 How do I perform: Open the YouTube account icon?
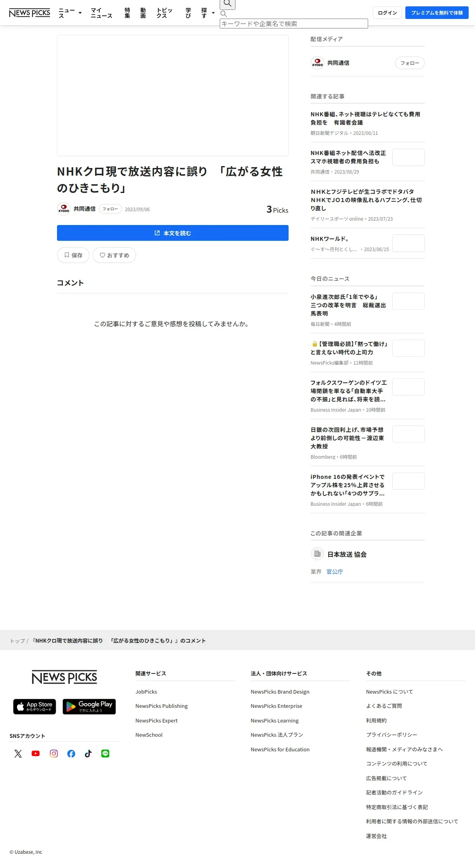point(36,753)
